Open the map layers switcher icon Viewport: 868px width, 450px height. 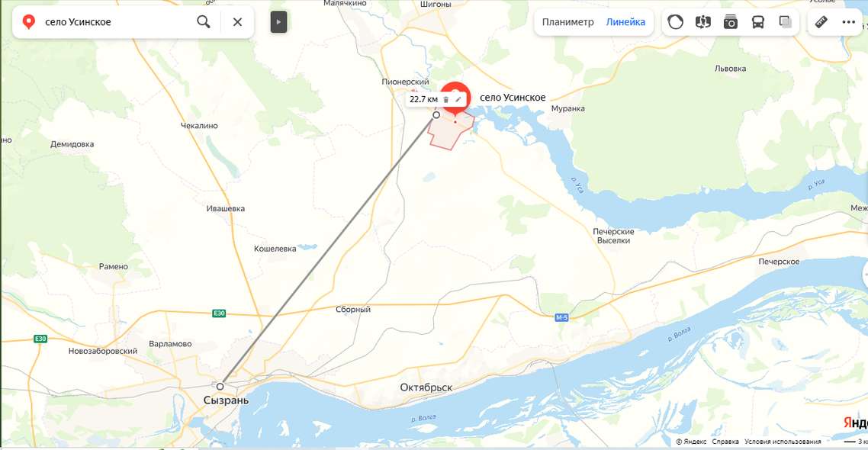coord(785,21)
